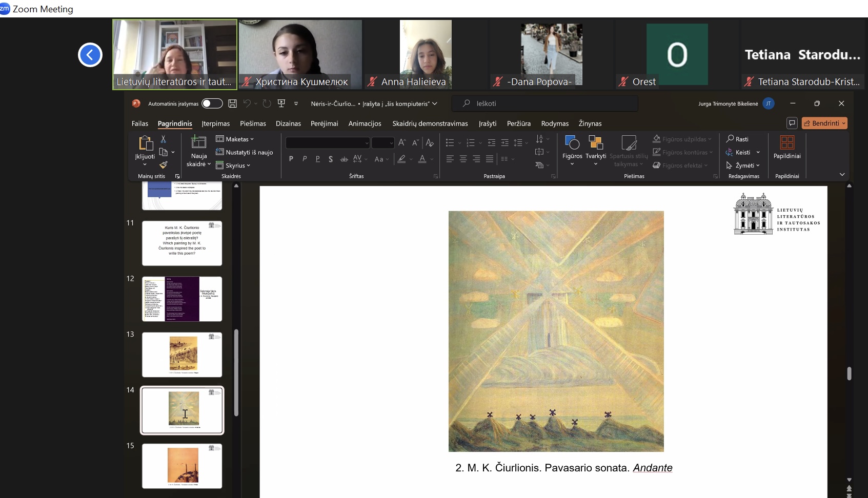The image size is (868, 498).
Task: Open the Tvarkyti arrange icon
Action: [x=596, y=143]
